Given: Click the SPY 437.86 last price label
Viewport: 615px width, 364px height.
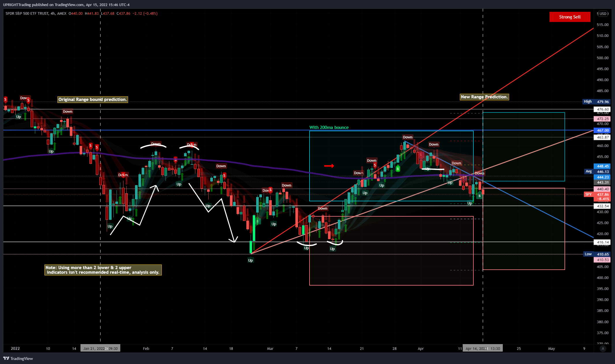Looking at the screenshot, I should pyautogui.click(x=597, y=195).
